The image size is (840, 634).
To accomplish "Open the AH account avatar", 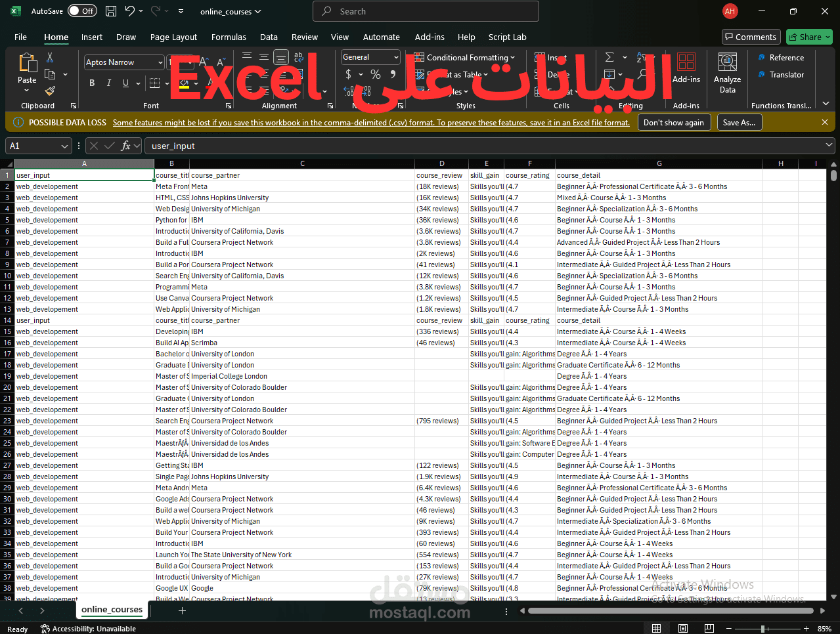I will (x=730, y=11).
